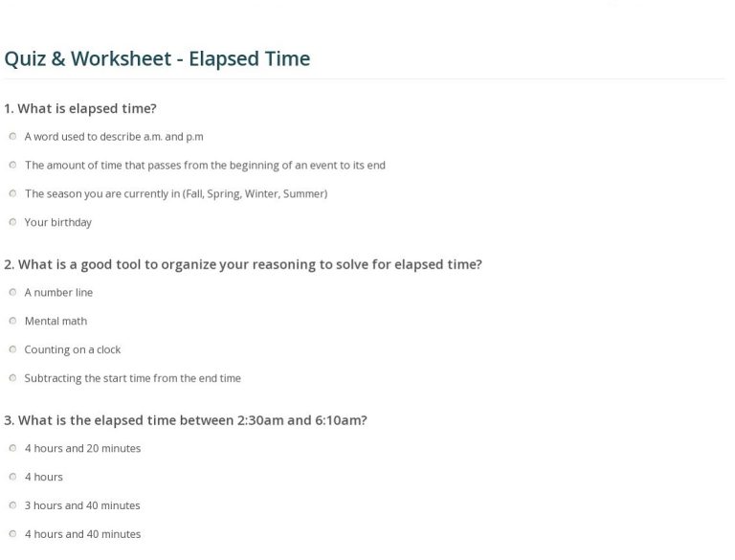Pick 'Subtracting the start time from the end time'
The image size is (735, 560).
coord(12,378)
